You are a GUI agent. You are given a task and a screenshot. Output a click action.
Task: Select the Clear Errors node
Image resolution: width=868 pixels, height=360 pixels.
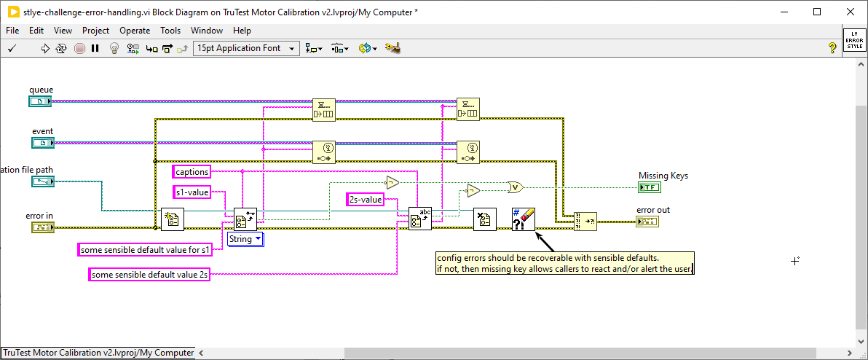point(524,219)
